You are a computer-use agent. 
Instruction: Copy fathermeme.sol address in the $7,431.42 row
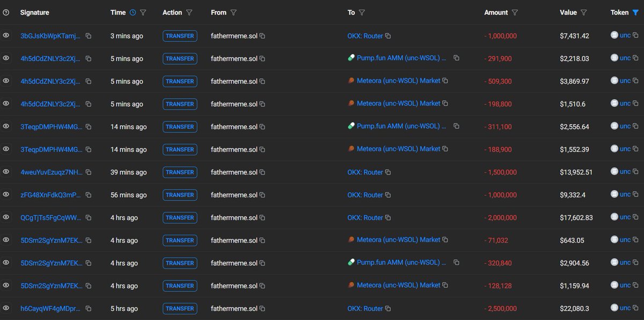click(262, 36)
